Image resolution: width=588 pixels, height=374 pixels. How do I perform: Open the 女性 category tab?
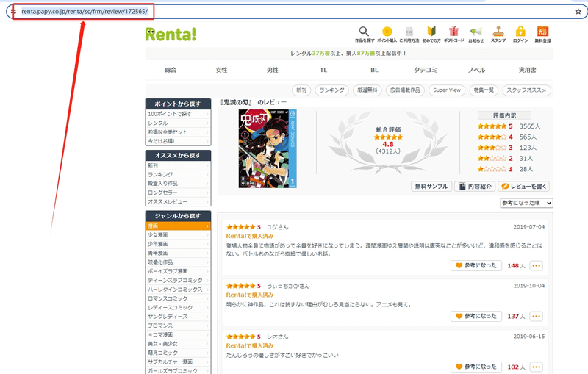tap(222, 70)
